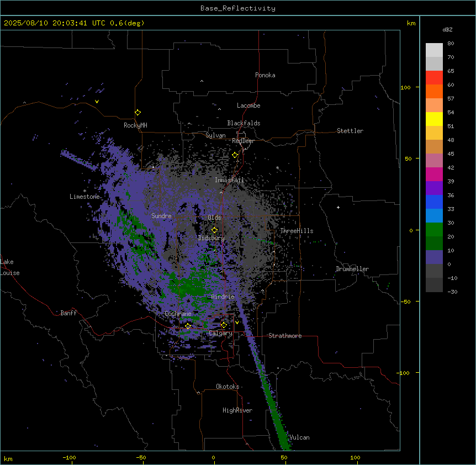The image size is (476, 465).
Task: Select the bright green swatch below 30 dBZ
Action: click(434, 230)
